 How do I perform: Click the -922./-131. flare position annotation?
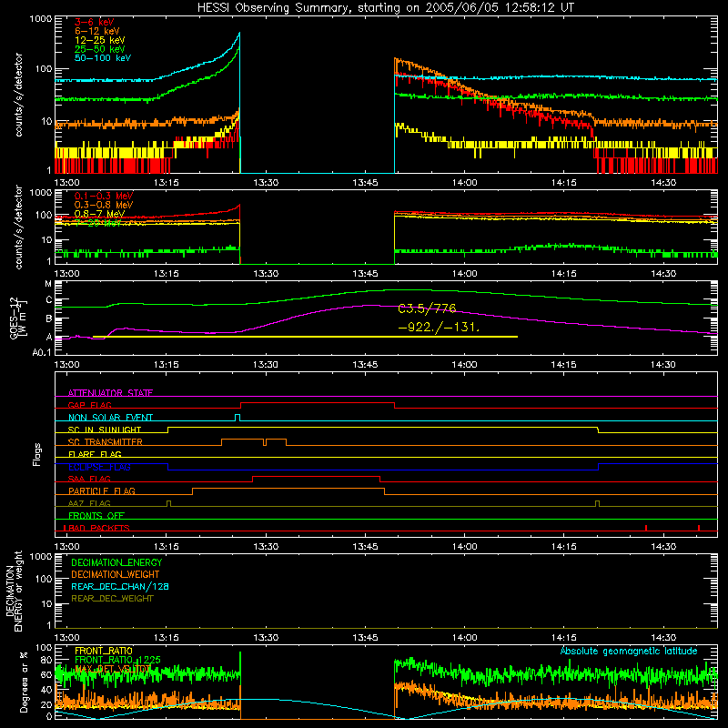(439, 328)
